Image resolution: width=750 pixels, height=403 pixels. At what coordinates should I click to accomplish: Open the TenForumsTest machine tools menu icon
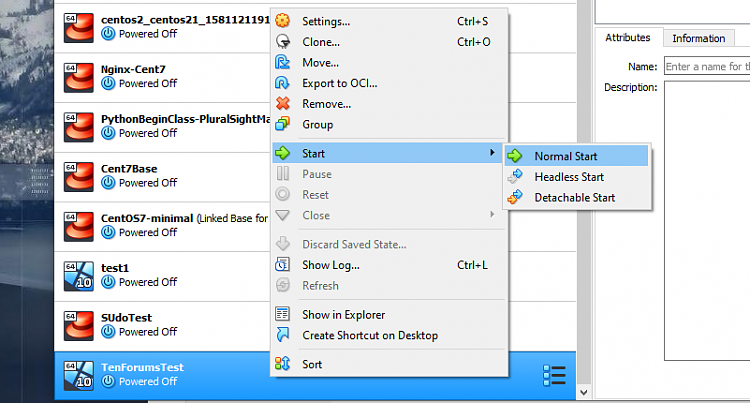click(x=554, y=375)
